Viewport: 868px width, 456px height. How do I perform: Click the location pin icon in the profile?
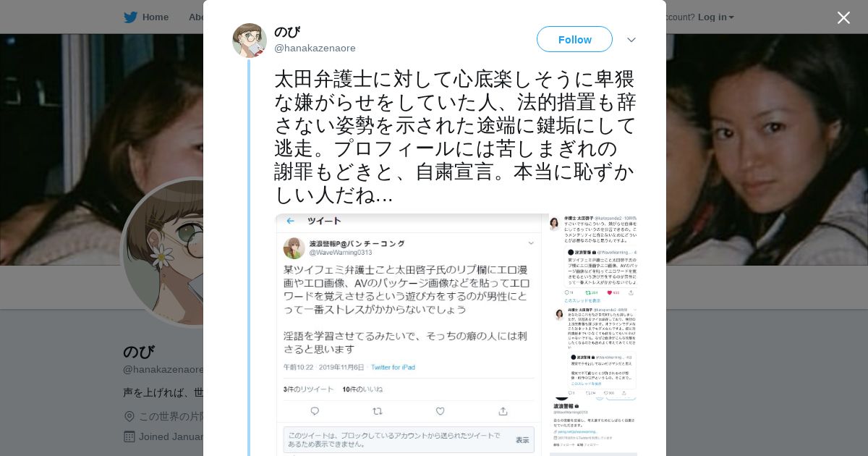[x=129, y=416]
